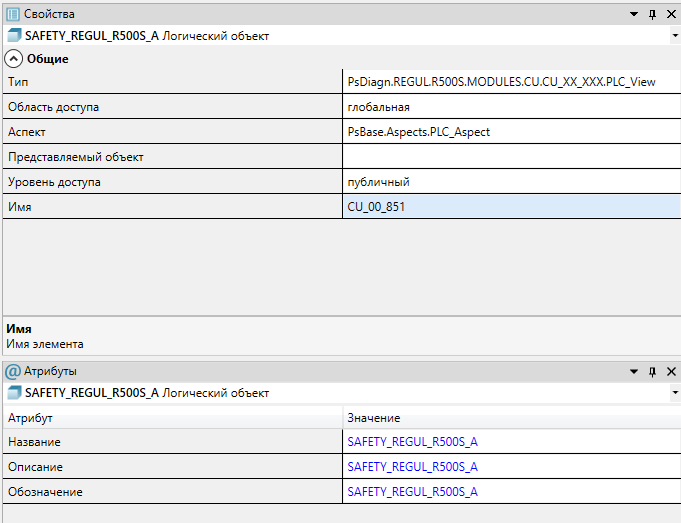Click the @ icon of Атрибуты panel
Screen dimensions: 681x523
(13, 371)
